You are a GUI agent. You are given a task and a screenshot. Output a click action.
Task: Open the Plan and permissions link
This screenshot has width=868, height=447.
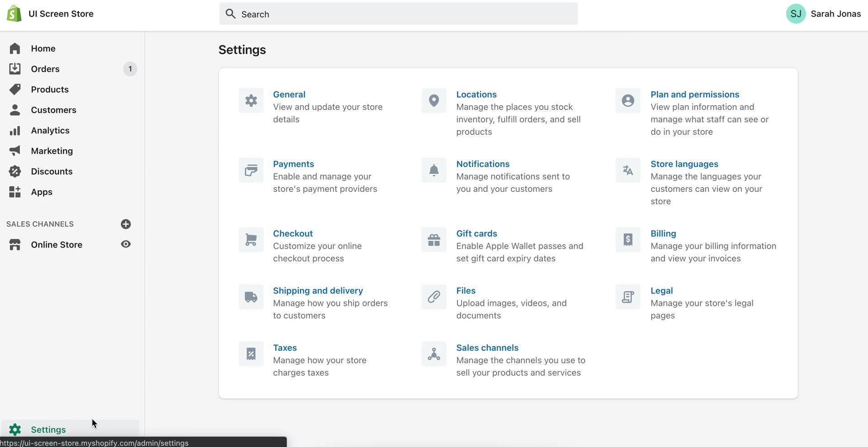[x=694, y=95]
